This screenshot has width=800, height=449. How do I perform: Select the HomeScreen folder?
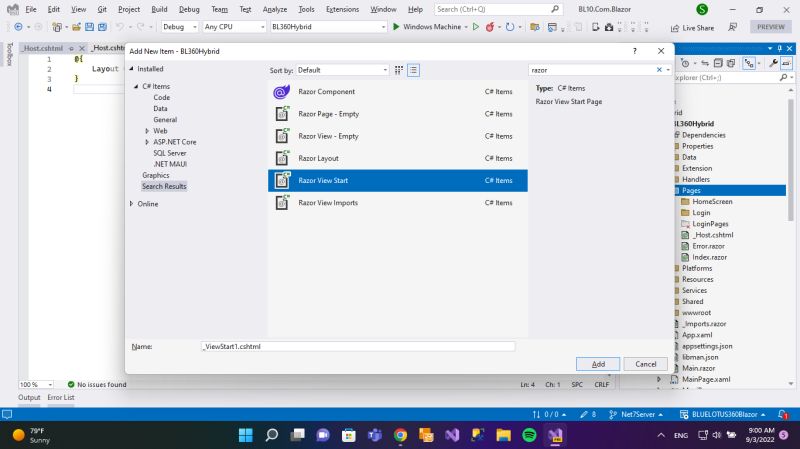point(712,202)
